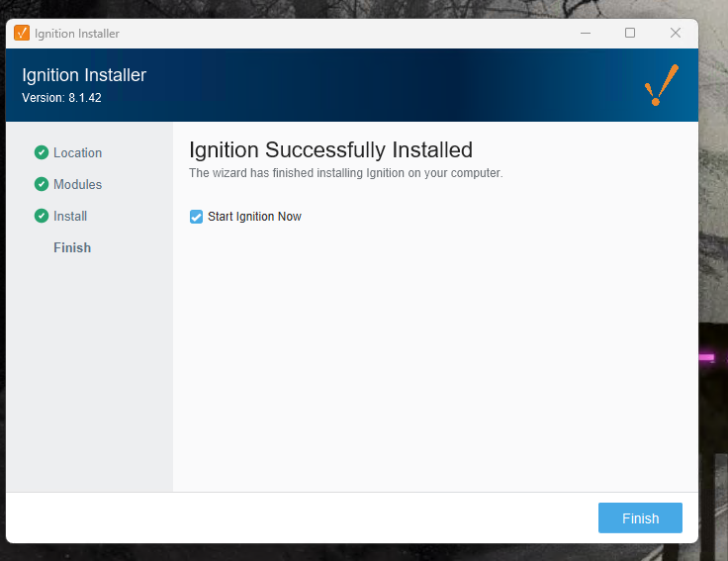Screen dimensions: 728x561
Task: Click the Ignition app icon in title bar
Action: tap(22, 33)
